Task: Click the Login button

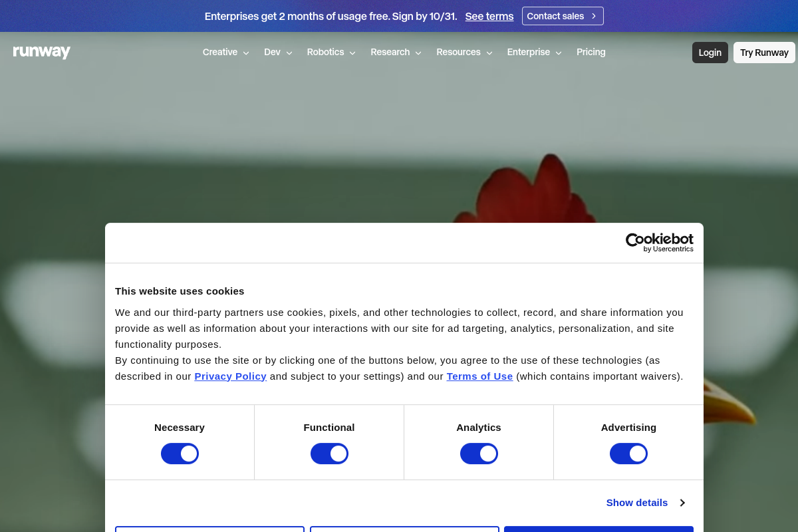Action: tap(710, 53)
